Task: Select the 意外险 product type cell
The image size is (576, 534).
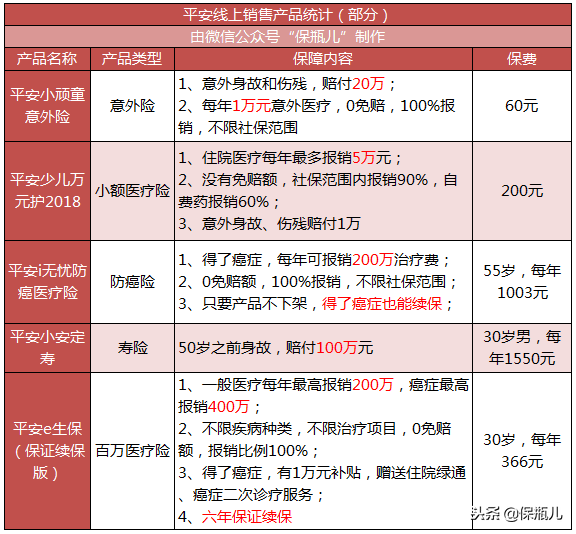Action: coord(132,106)
